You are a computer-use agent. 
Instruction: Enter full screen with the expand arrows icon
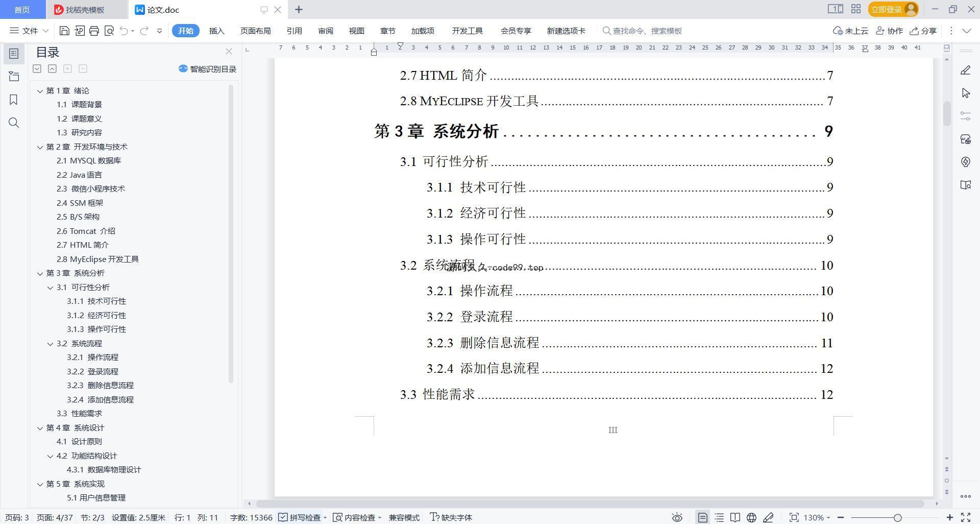pos(966,517)
